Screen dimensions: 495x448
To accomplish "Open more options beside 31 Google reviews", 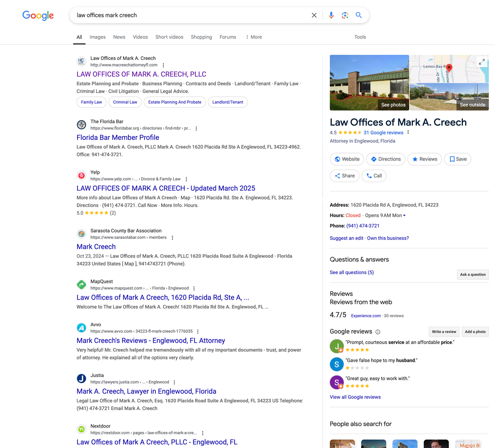I will pos(408,132).
